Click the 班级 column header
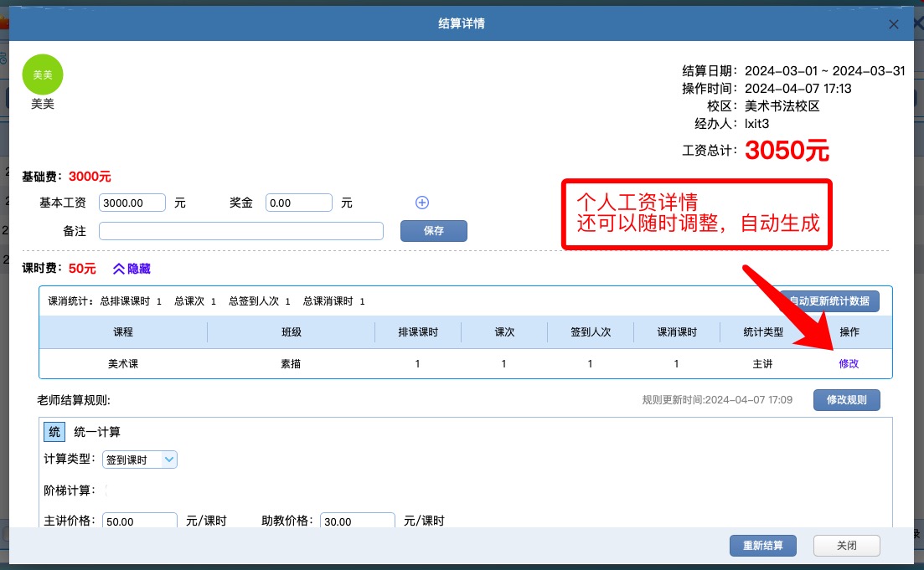Screen dimensions: 924x570 [292, 332]
